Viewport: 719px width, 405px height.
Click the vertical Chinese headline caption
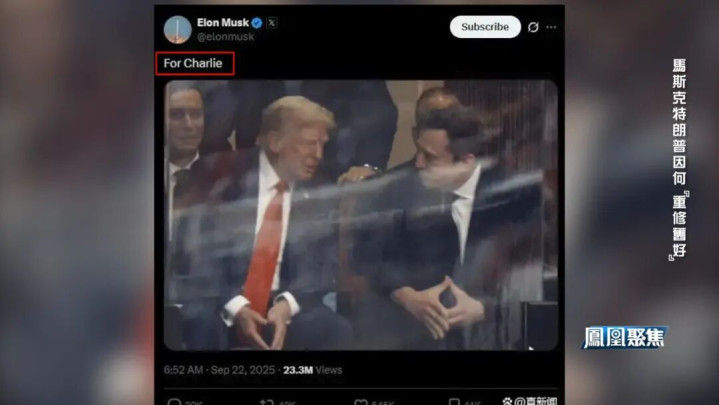[x=680, y=159]
